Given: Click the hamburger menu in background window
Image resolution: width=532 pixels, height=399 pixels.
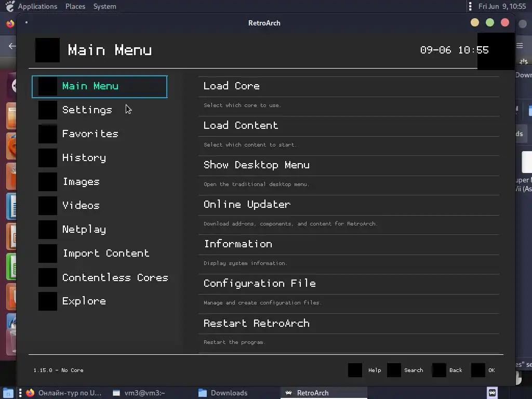Looking at the screenshot, I should 520,46.
